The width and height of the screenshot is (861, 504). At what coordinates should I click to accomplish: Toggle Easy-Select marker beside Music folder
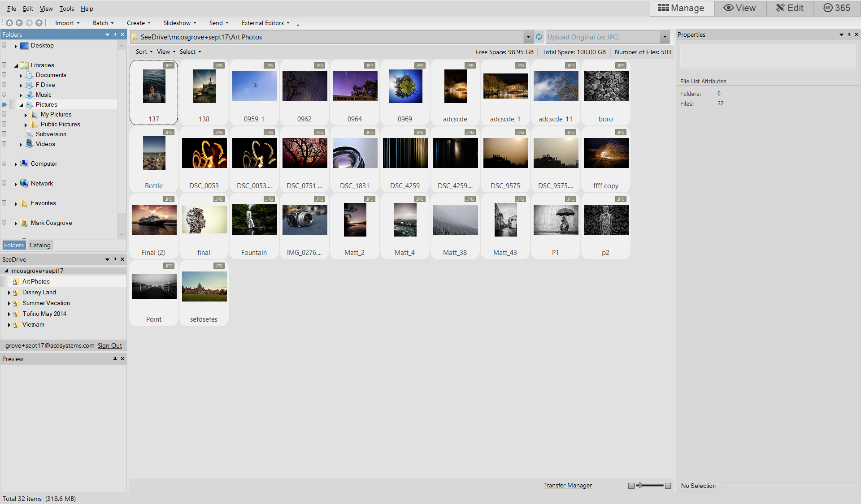[4, 95]
